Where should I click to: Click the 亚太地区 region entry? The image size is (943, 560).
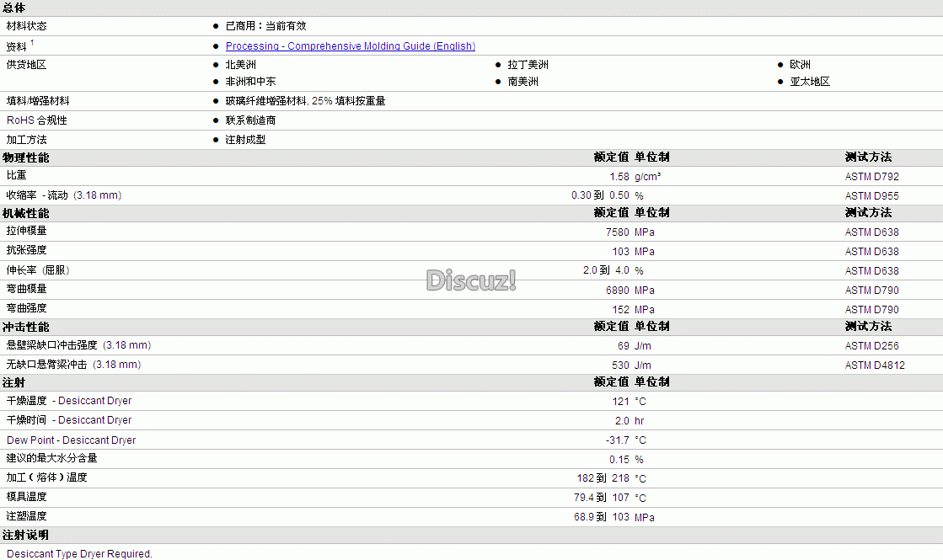click(x=810, y=81)
